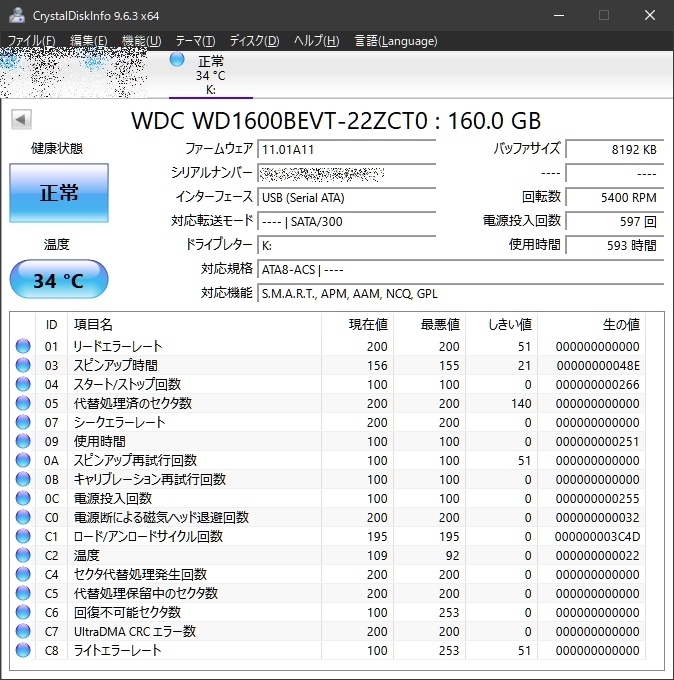Select the K: disk tab showing 34 °C

coord(211,75)
